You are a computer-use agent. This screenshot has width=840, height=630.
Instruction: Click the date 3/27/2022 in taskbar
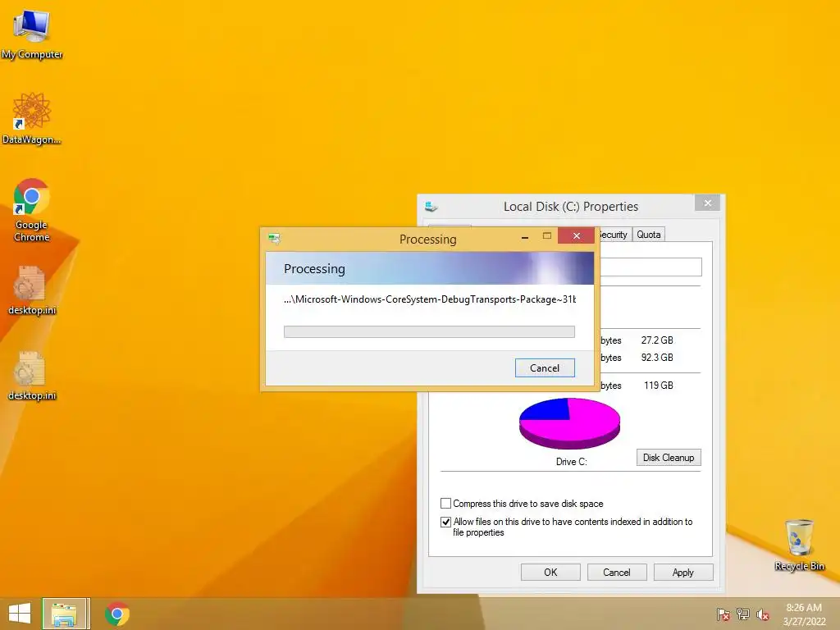tap(804, 622)
